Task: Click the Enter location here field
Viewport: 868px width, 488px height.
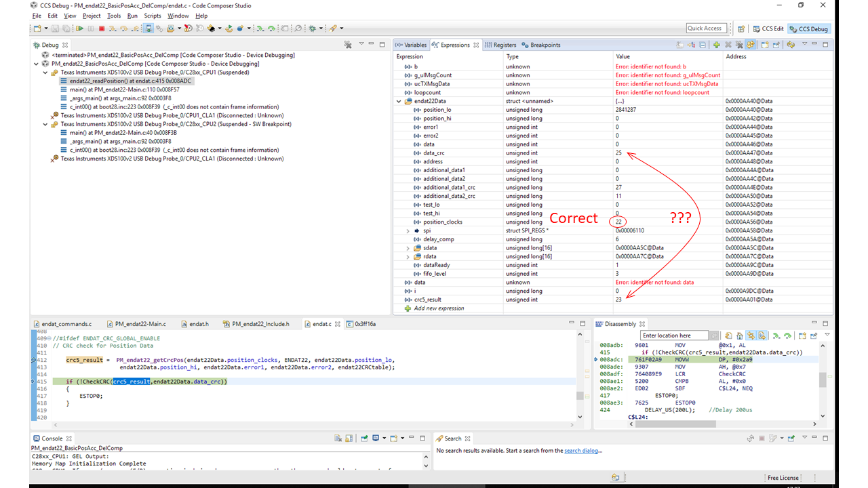Action: pyautogui.click(x=675, y=335)
